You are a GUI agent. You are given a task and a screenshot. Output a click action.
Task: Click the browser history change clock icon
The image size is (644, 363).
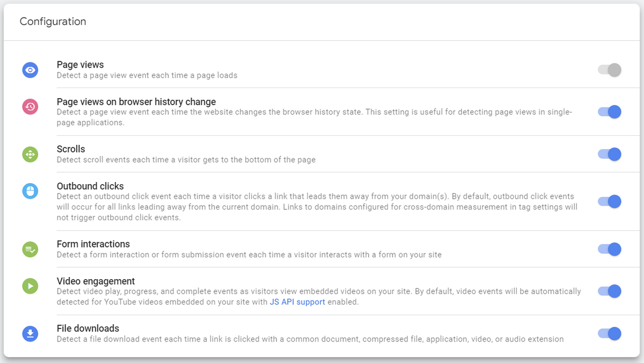pos(30,107)
